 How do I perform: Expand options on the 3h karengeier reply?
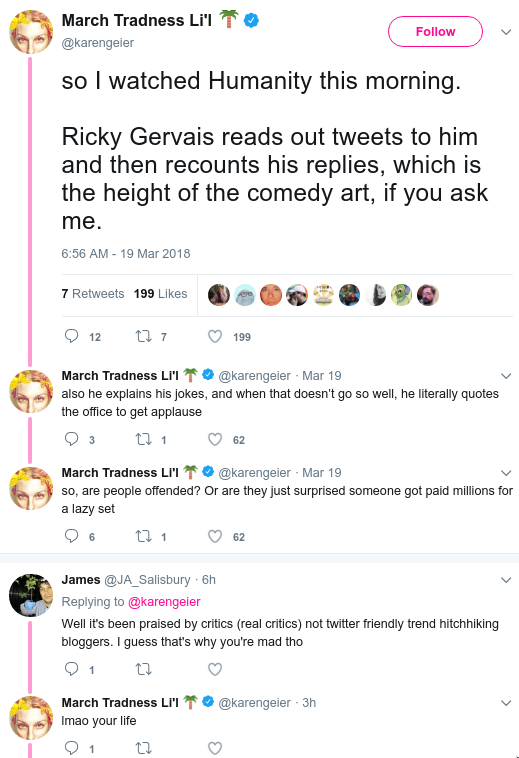tap(506, 703)
